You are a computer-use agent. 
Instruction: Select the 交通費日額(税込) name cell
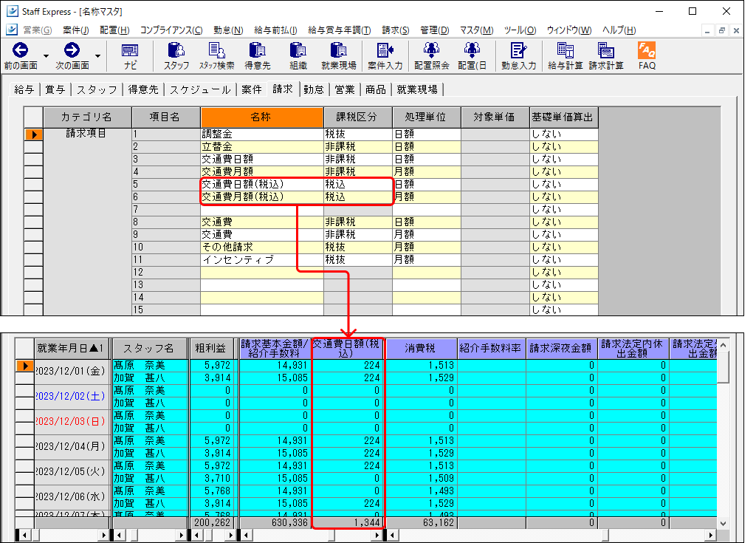(262, 185)
